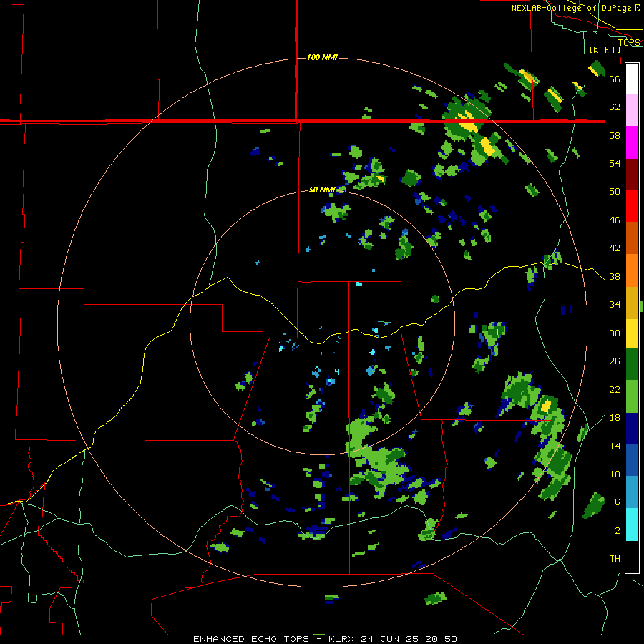Click the '18' legend value
Viewport: 644px width, 644px height.
pyautogui.click(x=615, y=418)
